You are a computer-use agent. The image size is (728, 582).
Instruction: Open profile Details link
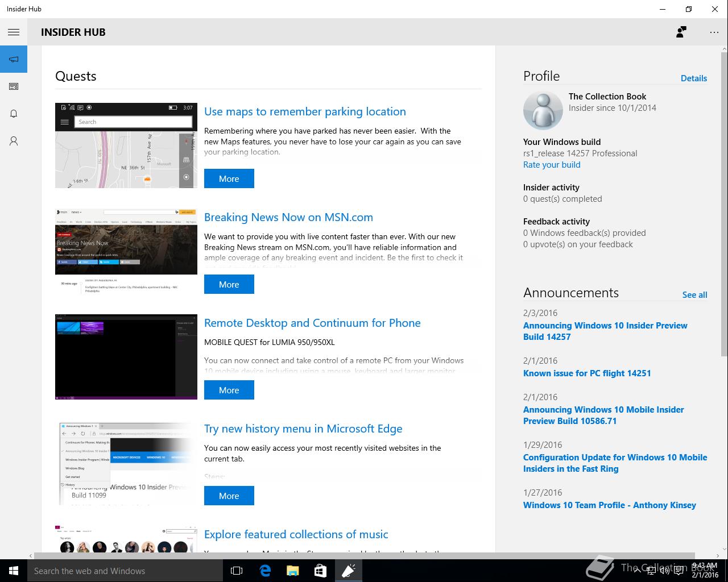694,78
